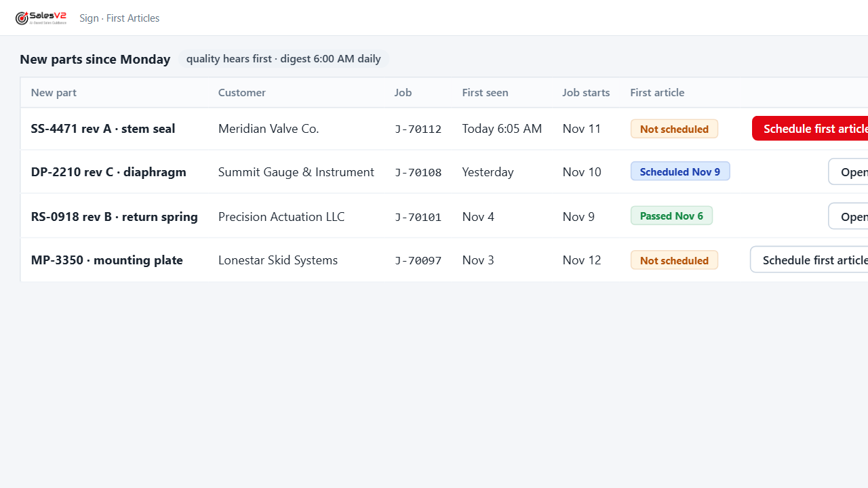Click 'RS-0918 rev B · return spring' part name
Image resolution: width=868 pixels, height=488 pixels.
click(x=115, y=216)
